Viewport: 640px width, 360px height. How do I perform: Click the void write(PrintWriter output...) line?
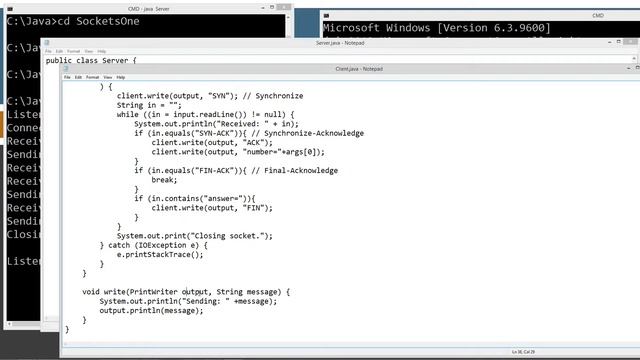click(186, 292)
